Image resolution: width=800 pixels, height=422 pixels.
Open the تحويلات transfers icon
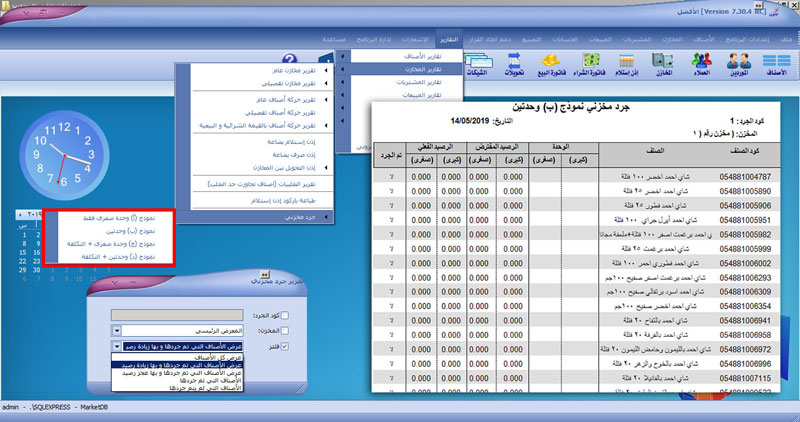point(514,64)
